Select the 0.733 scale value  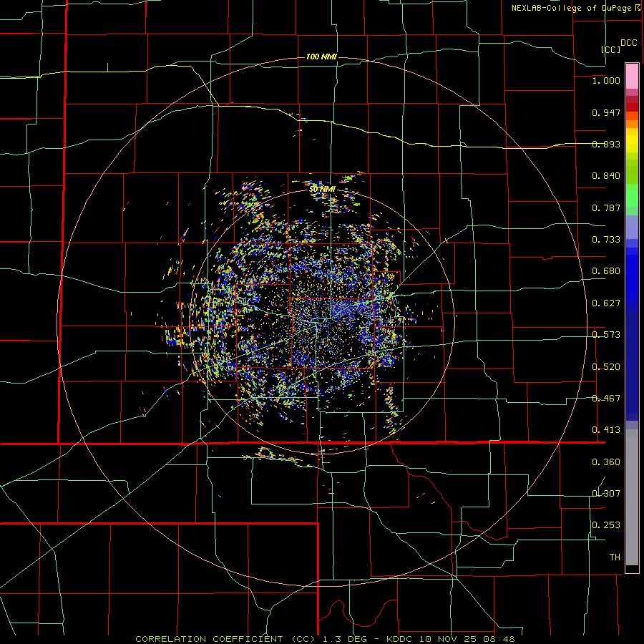(606, 240)
